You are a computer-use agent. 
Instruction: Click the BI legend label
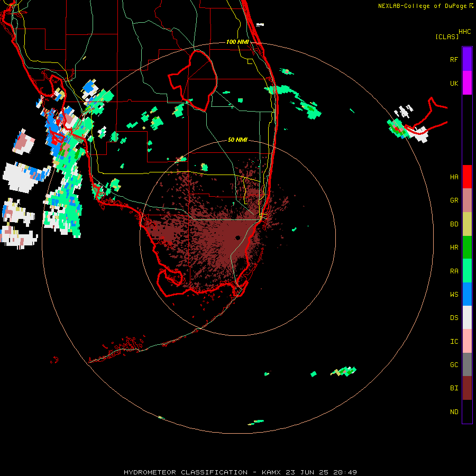point(454,388)
